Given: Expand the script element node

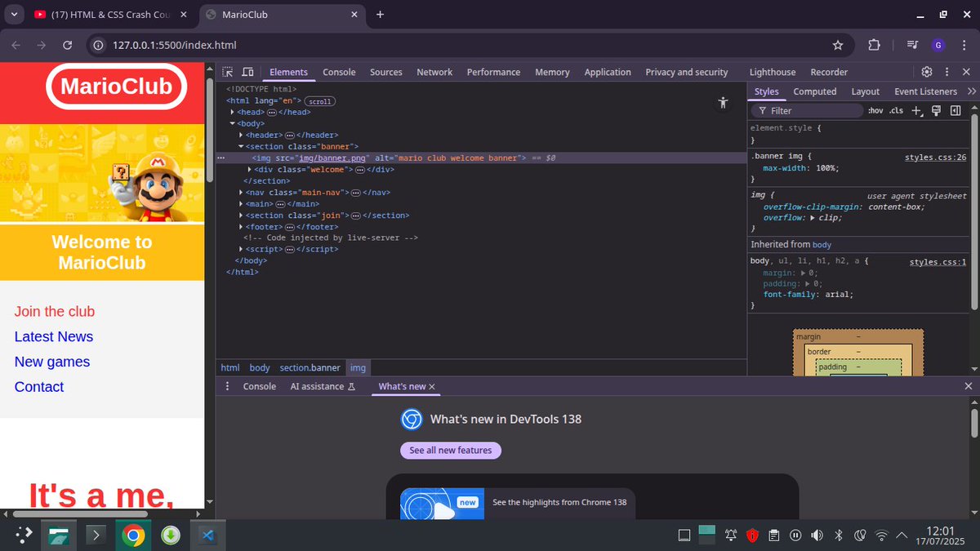Looking at the screenshot, I should coord(241,249).
